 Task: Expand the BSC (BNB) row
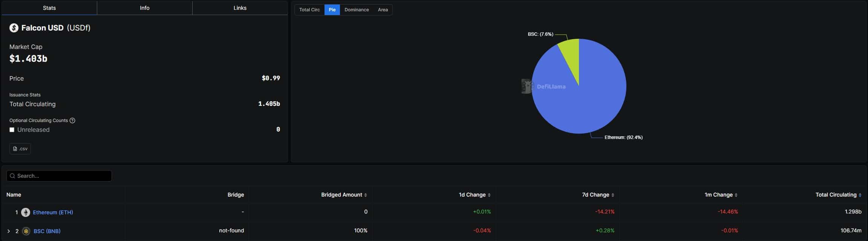point(9,231)
